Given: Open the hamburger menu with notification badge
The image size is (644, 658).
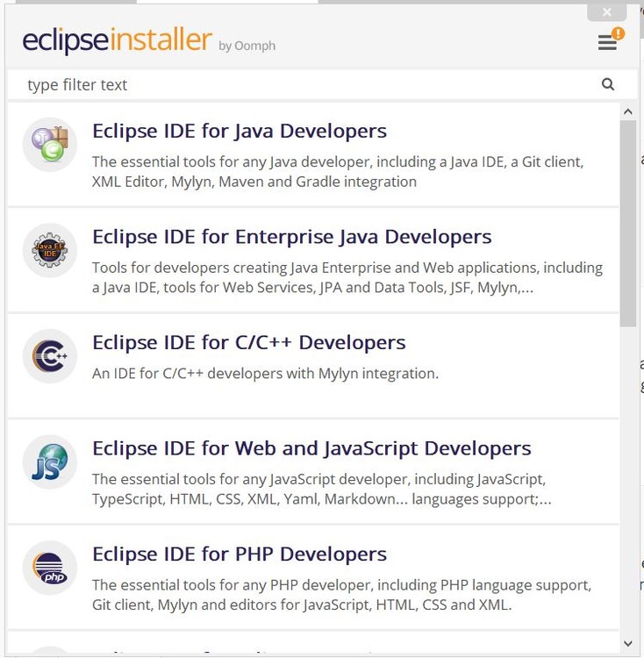Looking at the screenshot, I should click(x=611, y=39).
